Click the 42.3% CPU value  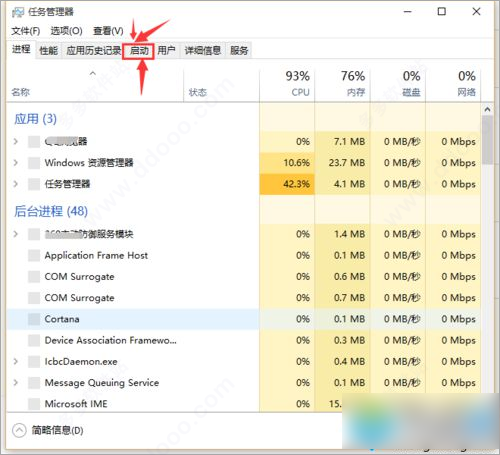point(296,184)
